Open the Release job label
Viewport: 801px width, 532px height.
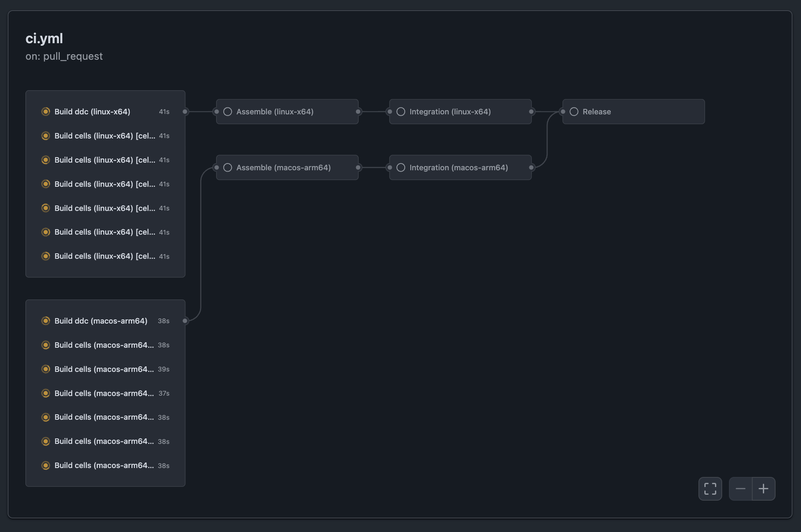pyautogui.click(x=596, y=112)
